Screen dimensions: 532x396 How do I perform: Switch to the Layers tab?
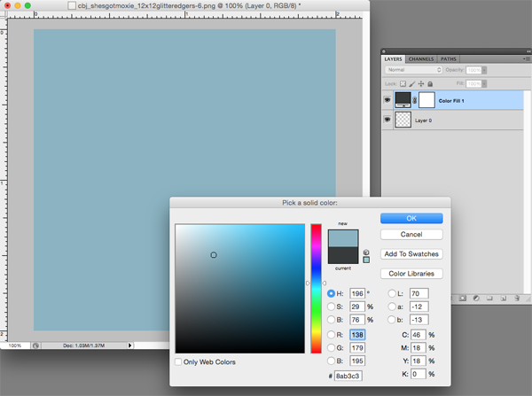(x=393, y=59)
